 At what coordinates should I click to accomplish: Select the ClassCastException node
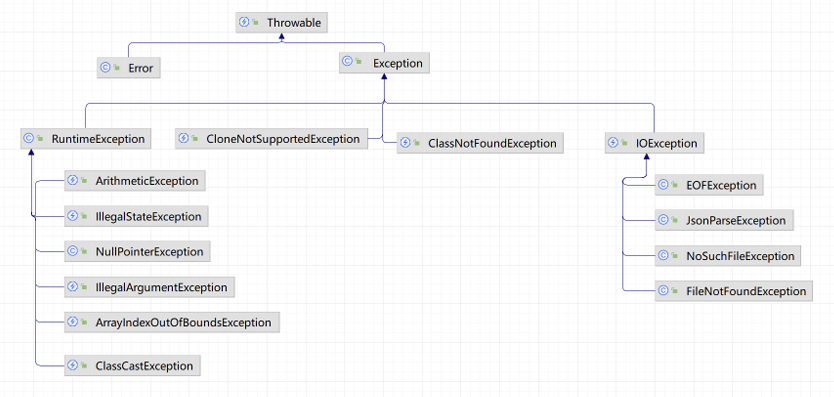point(133,366)
